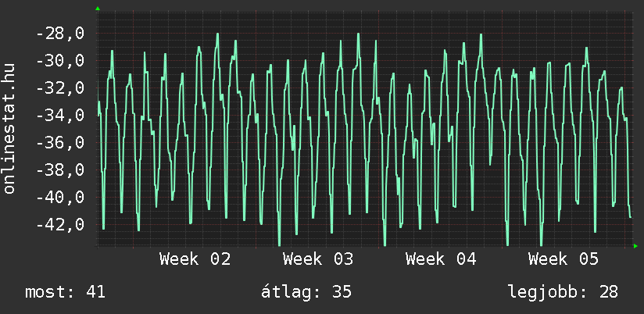Select the -32,0 y-axis value
The image size is (644, 314).
(x=59, y=88)
